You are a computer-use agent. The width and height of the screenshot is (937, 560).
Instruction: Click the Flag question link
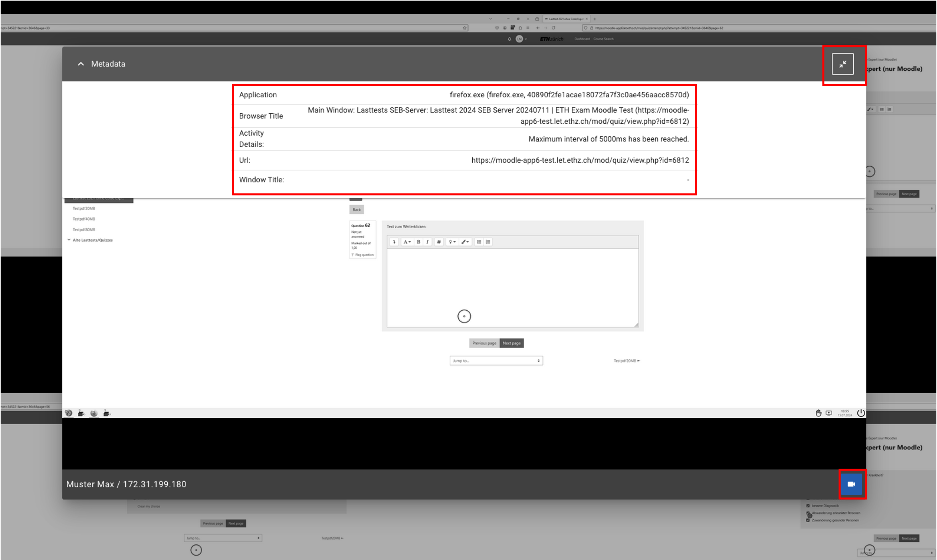364,255
